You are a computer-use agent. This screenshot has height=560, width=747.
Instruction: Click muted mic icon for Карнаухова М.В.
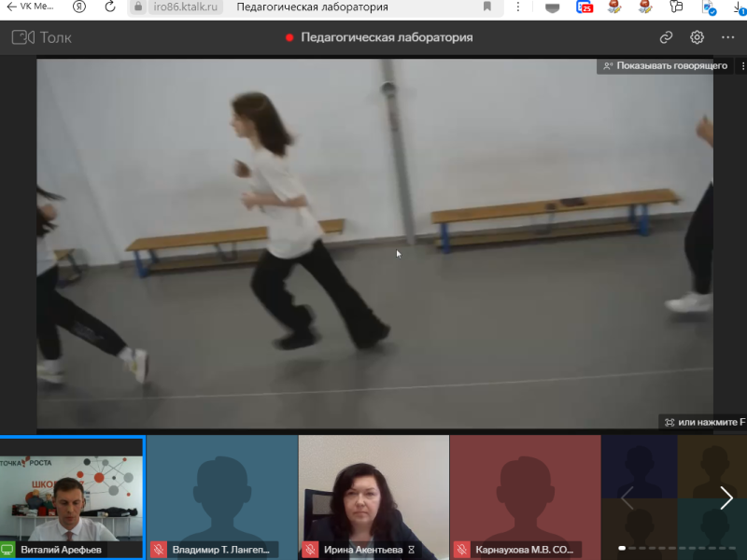pyautogui.click(x=461, y=550)
